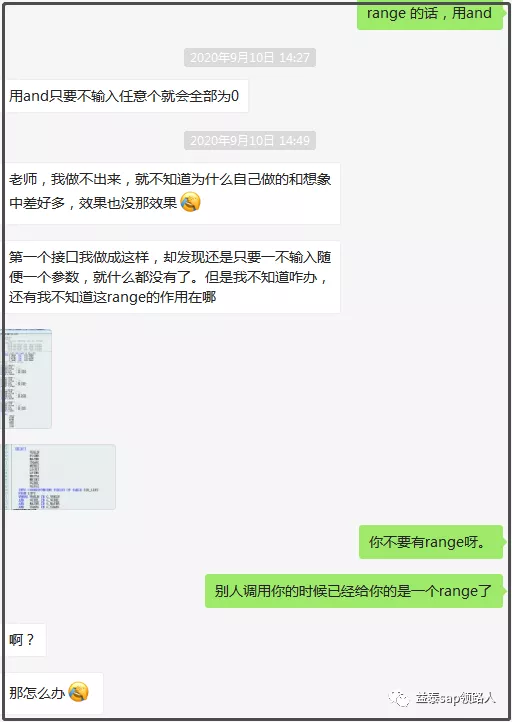The width and height of the screenshot is (512, 722).
Task: Click the blue SELECT keyword in the code image
Action: [21, 449]
